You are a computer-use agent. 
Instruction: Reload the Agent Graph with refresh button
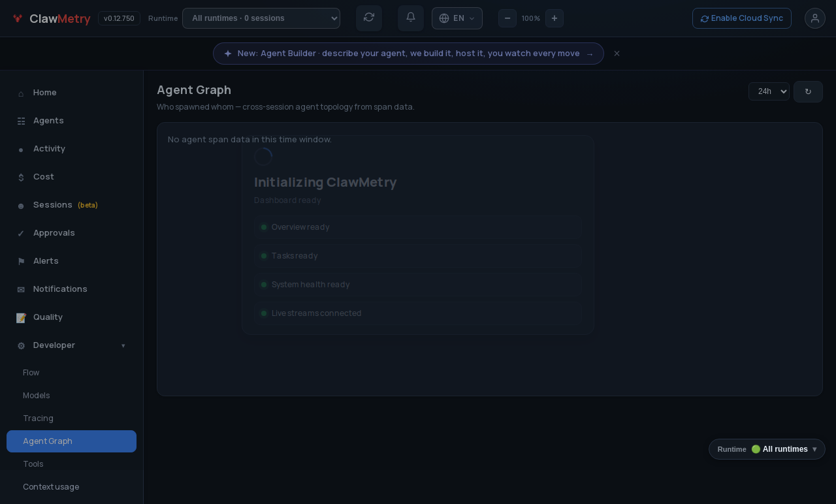tap(808, 91)
